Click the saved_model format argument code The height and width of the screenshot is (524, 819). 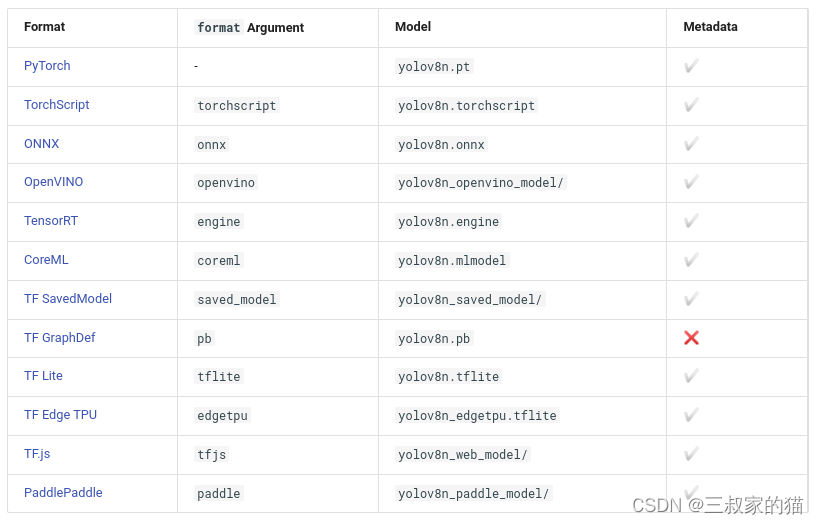coord(237,299)
